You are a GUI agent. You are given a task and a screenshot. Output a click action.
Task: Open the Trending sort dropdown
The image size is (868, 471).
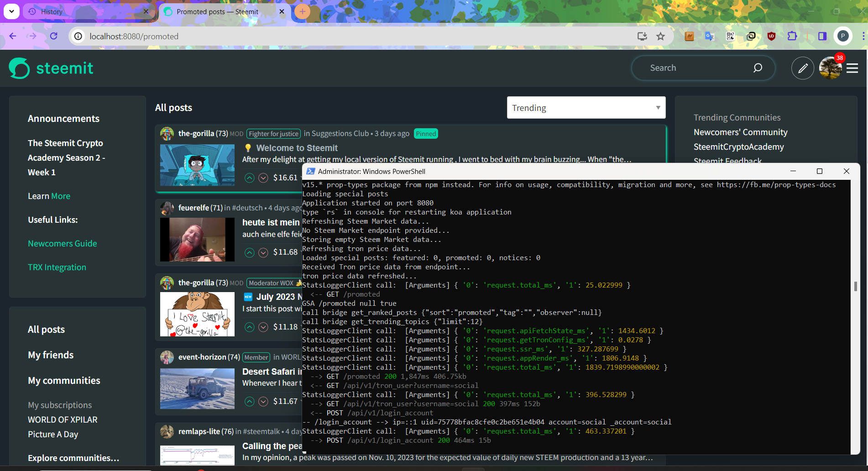click(586, 108)
